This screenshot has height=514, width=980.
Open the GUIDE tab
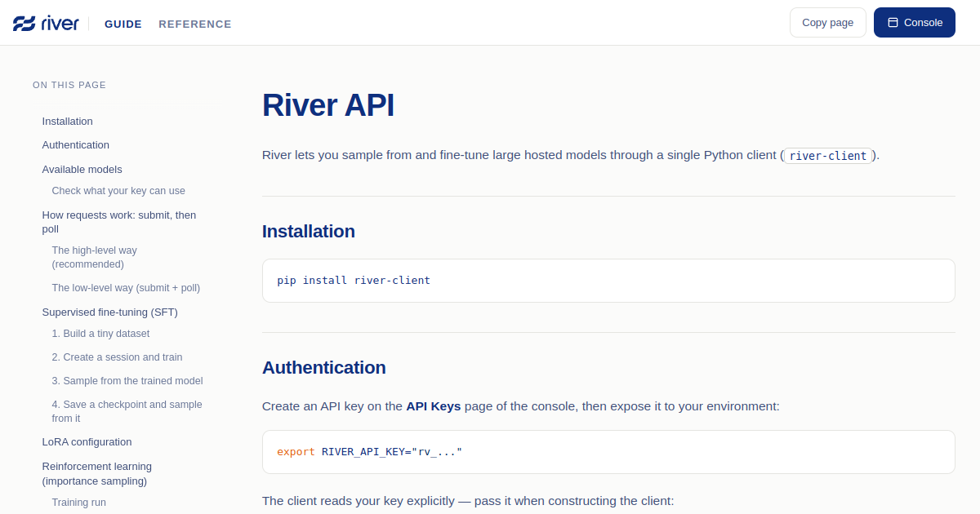[x=123, y=24]
